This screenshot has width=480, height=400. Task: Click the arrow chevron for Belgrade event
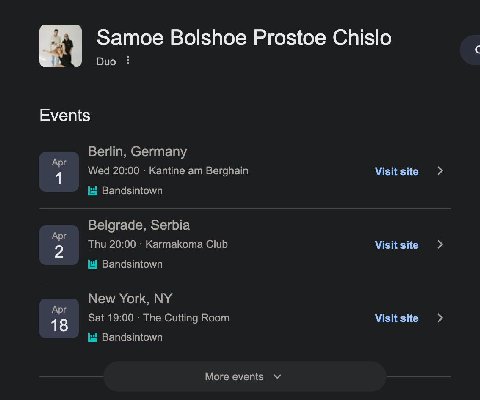(x=440, y=245)
